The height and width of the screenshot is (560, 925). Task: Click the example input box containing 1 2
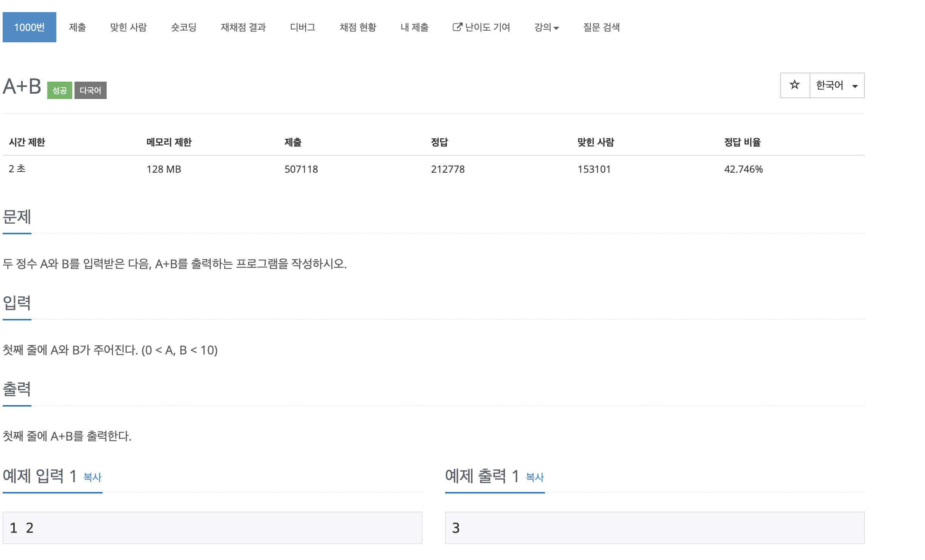tap(212, 528)
